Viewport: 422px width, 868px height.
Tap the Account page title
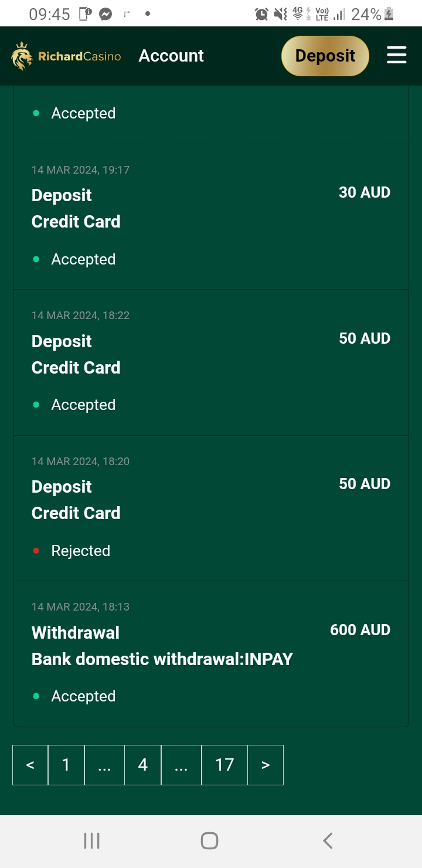pos(171,56)
